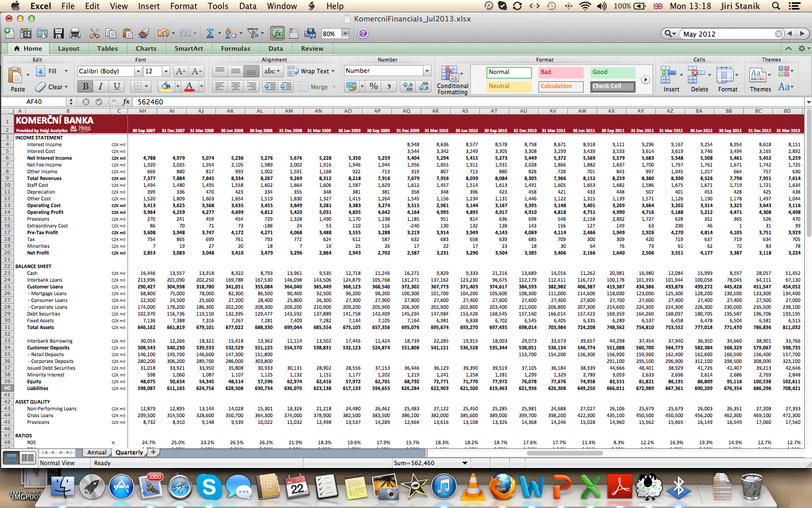Decrease font size with the smaller A

click(196, 71)
